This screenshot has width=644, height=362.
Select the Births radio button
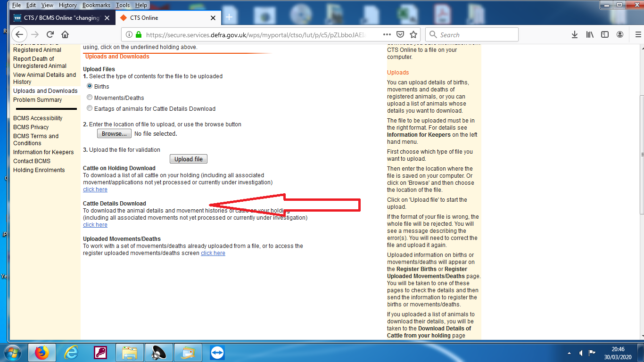pos(90,86)
